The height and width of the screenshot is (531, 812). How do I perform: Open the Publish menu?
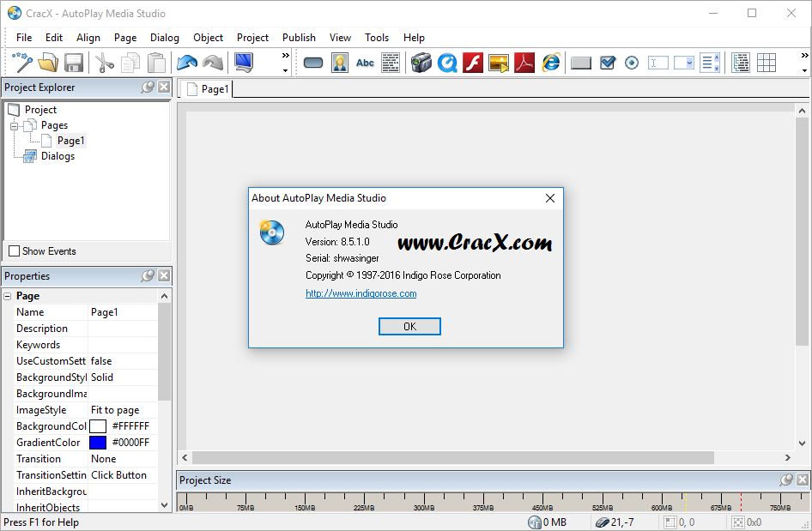click(x=299, y=38)
